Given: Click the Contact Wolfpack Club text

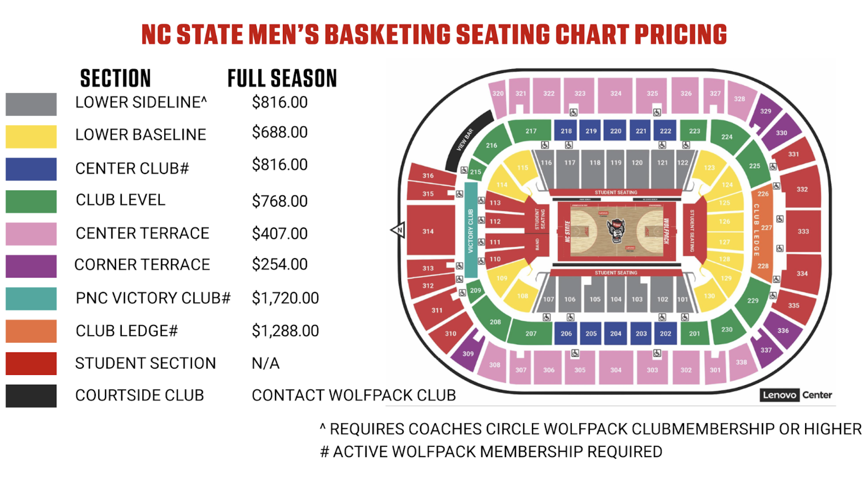Looking at the screenshot, I should click(353, 395).
